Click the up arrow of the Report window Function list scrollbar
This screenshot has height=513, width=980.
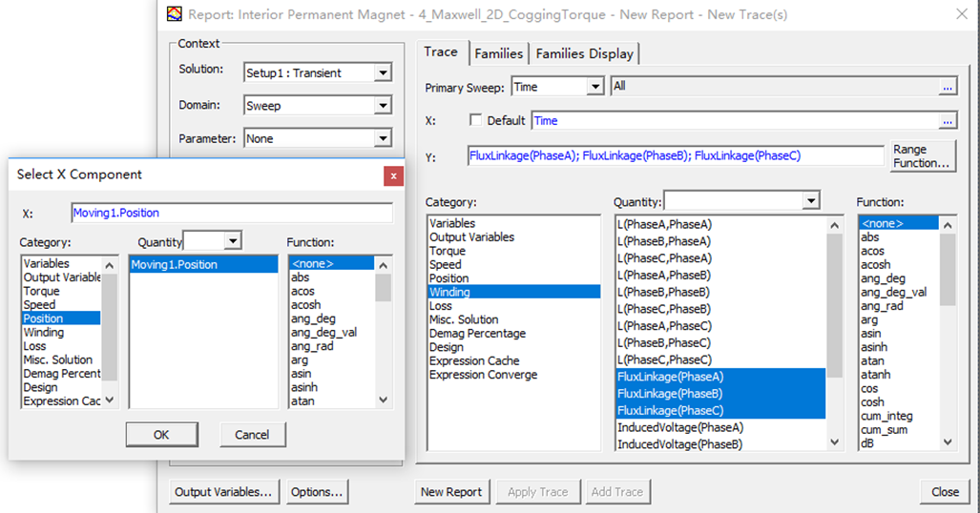(948, 225)
